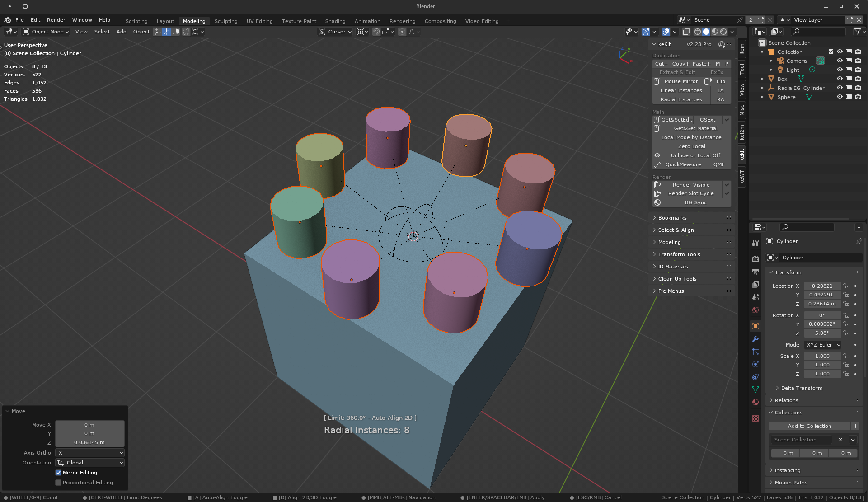Open the Physics properties tab
This screenshot has height=502, width=868.
[755, 364]
